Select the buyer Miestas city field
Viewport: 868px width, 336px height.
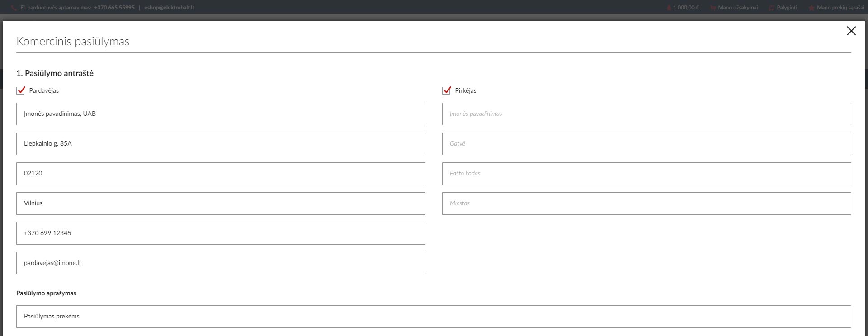coord(646,203)
